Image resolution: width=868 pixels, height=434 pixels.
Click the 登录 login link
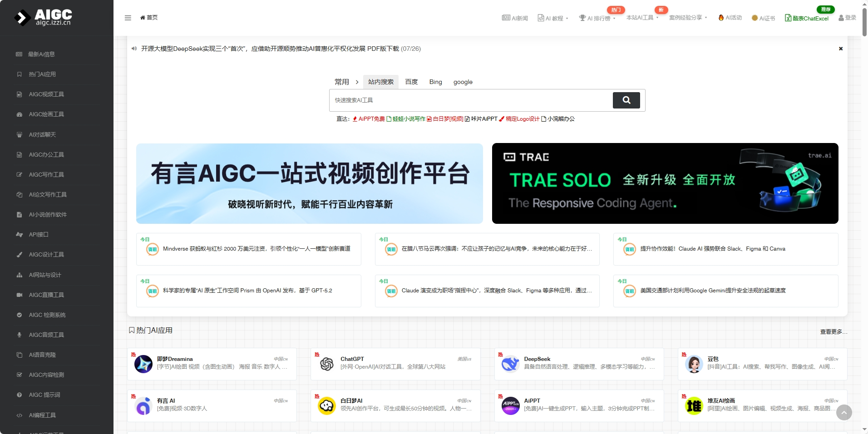(x=847, y=18)
